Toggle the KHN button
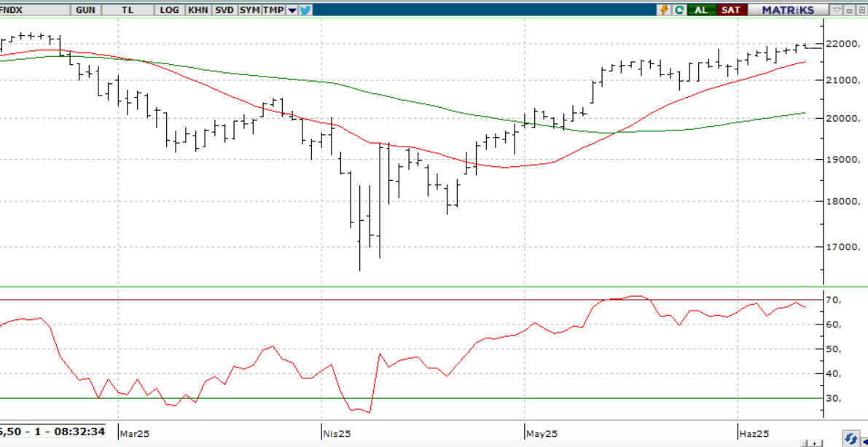Image resolution: width=868 pixels, height=447 pixels. click(x=198, y=10)
